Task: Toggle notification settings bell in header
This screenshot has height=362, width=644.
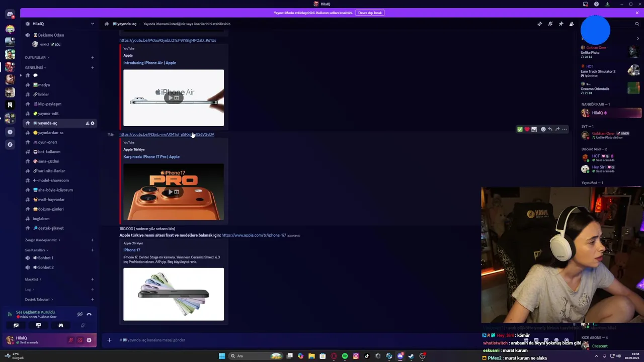Action: [x=550, y=24]
